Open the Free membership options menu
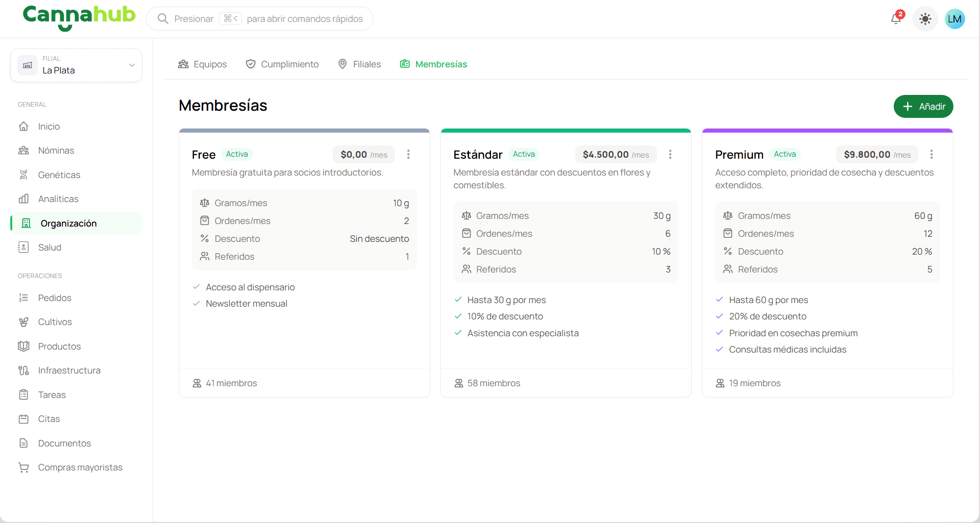 408,155
